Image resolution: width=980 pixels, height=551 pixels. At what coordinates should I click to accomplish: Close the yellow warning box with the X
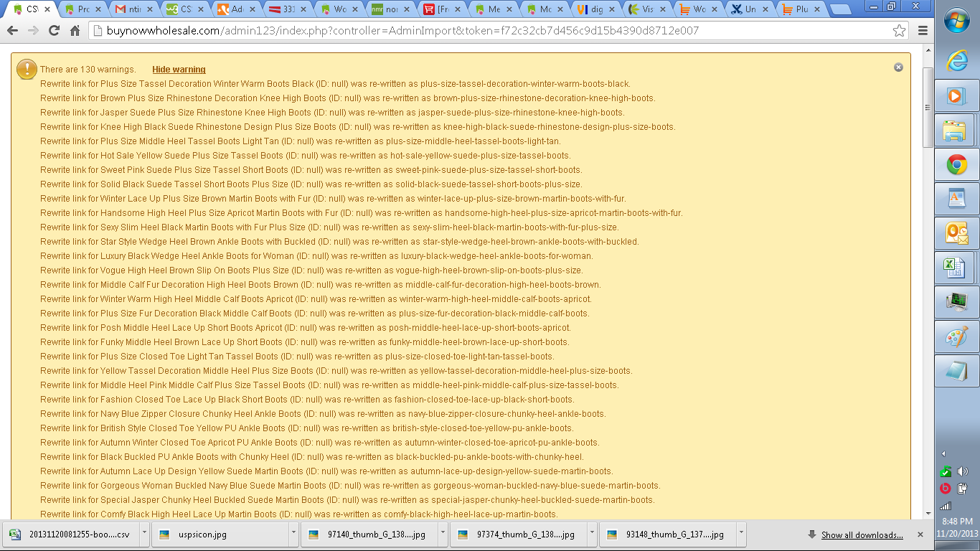click(898, 67)
